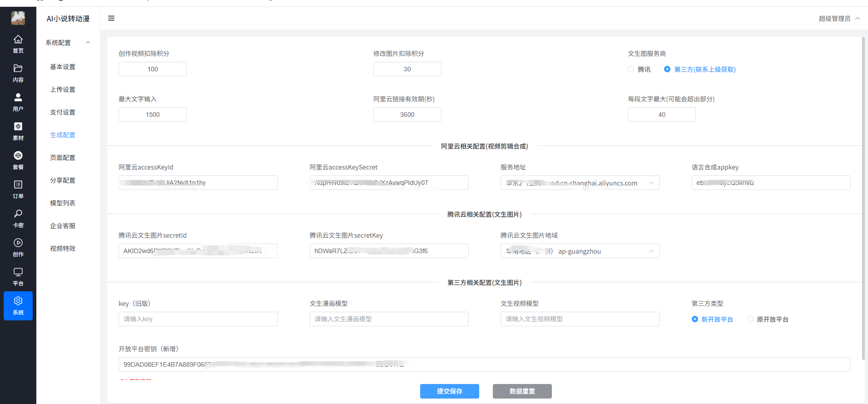Click the avatar logo at top left
This screenshot has height=404, width=868.
[18, 18]
